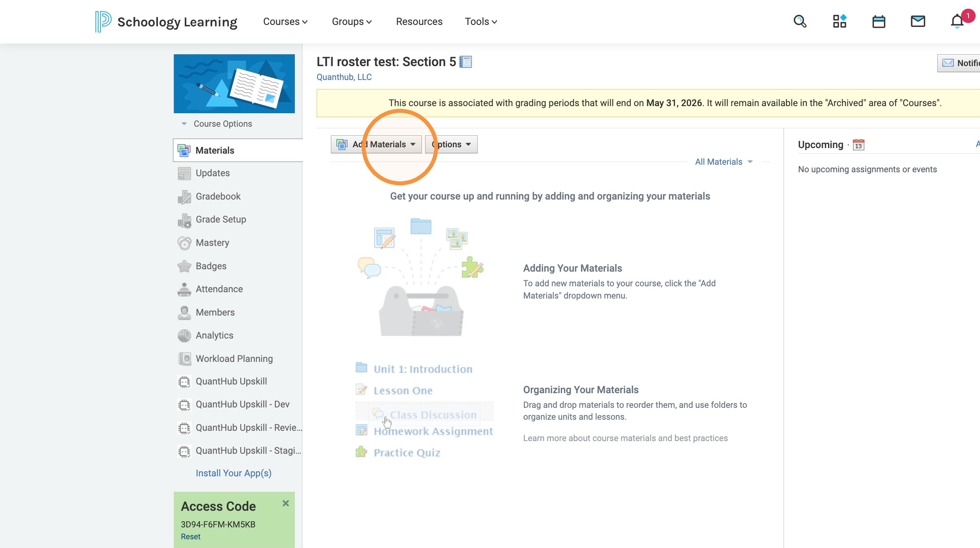Open the notifications bell icon
The height and width of the screenshot is (548, 980).
click(957, 21)
